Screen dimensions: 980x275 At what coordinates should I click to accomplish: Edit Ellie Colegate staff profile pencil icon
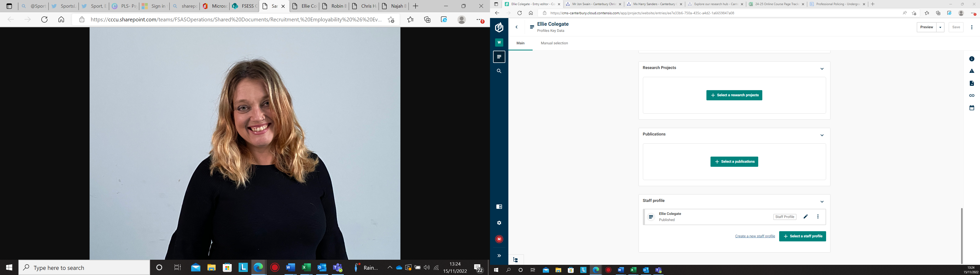click(805, 216)
